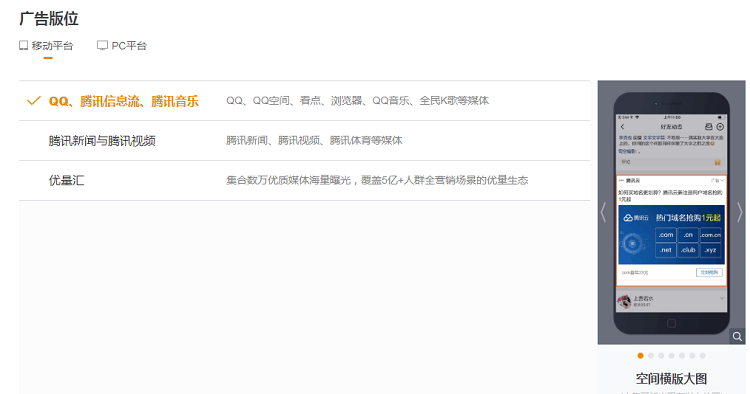
Task: Open magnifier to enlarge phone preview
Action: click(737, 337)
